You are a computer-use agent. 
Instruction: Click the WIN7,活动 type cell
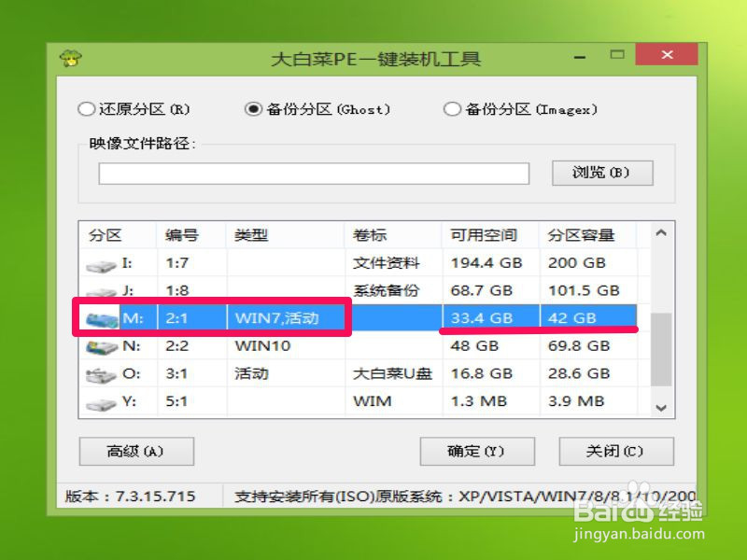[x=276, y=318]
